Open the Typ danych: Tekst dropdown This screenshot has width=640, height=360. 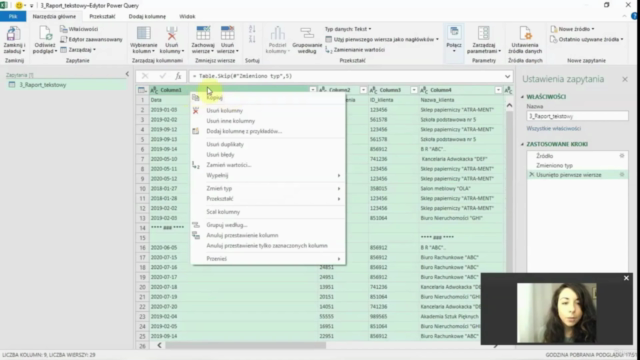(348, 29)
